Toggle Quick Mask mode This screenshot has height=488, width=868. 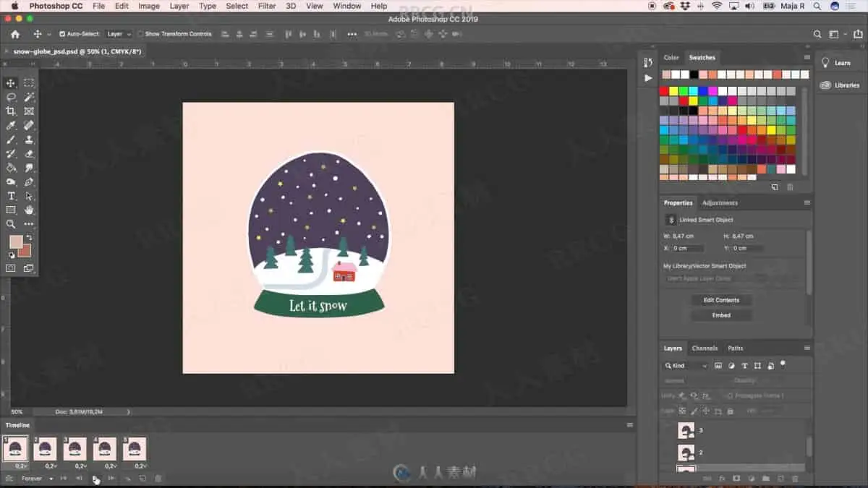pos(12,268)
